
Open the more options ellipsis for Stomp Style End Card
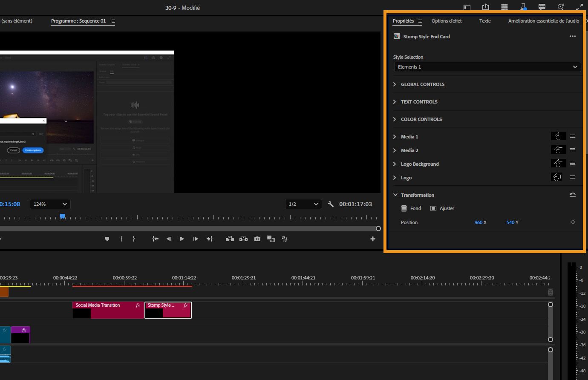click(x=572, y=37)
